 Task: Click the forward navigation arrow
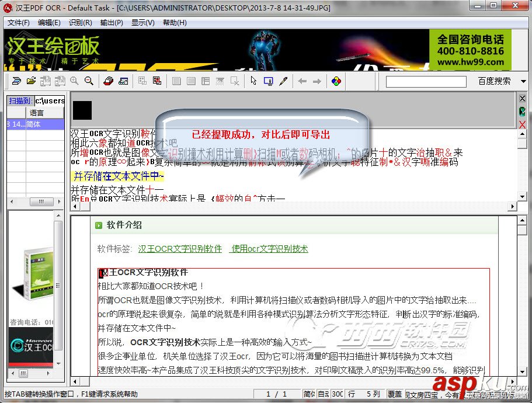[316, 81]
